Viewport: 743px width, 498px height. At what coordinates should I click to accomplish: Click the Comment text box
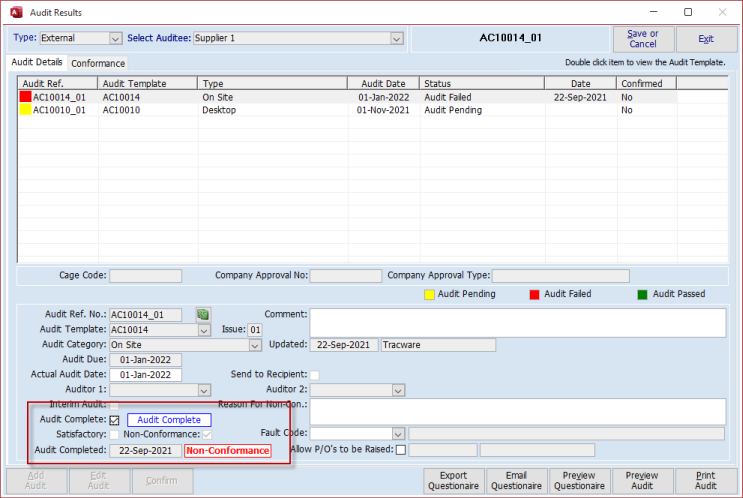pos(518,323)
